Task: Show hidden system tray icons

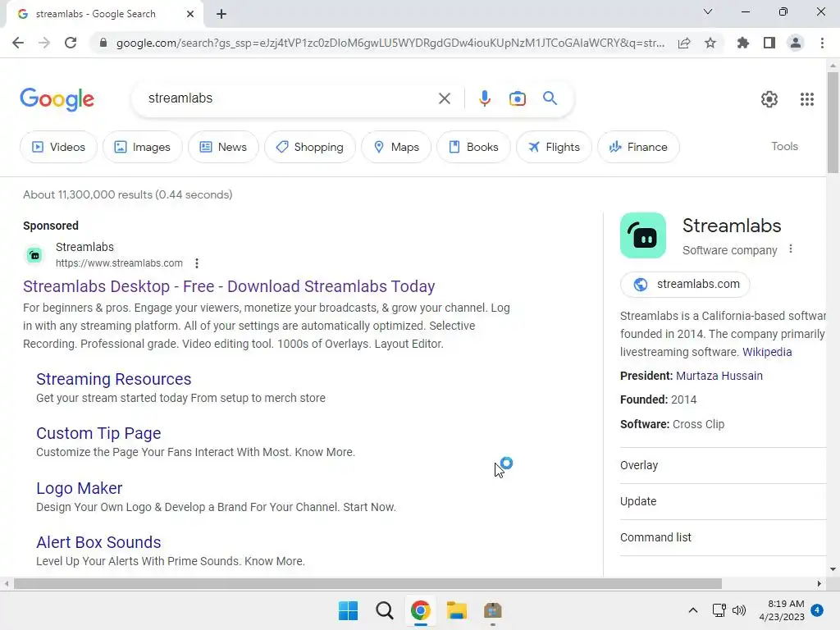Action: click(x=692, y=610)
